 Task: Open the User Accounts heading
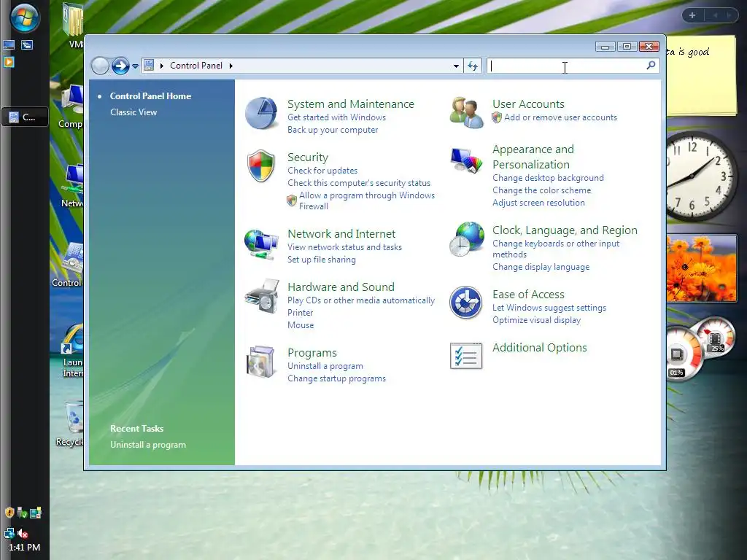pos(528,104)
